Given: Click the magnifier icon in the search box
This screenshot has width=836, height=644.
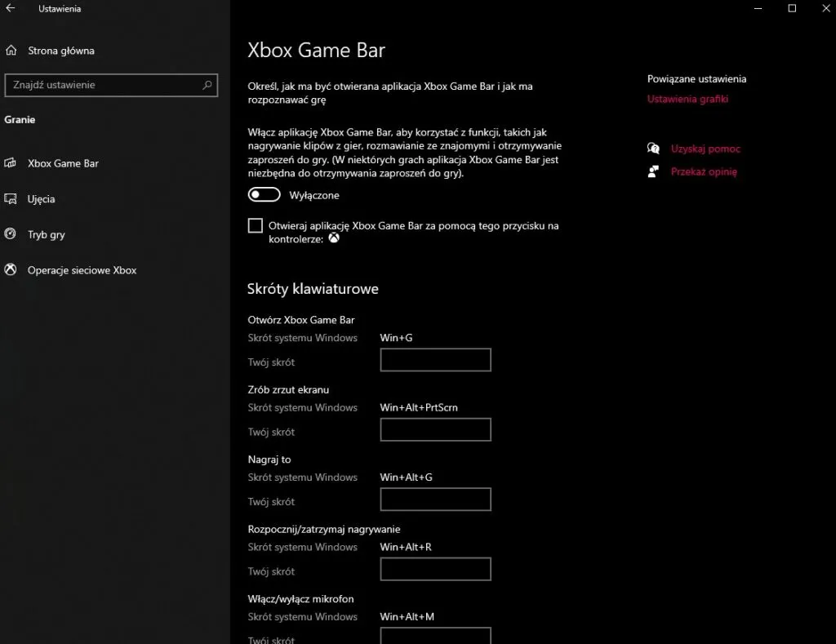Looking at the screenshot, I should click(x=208, y=85).
